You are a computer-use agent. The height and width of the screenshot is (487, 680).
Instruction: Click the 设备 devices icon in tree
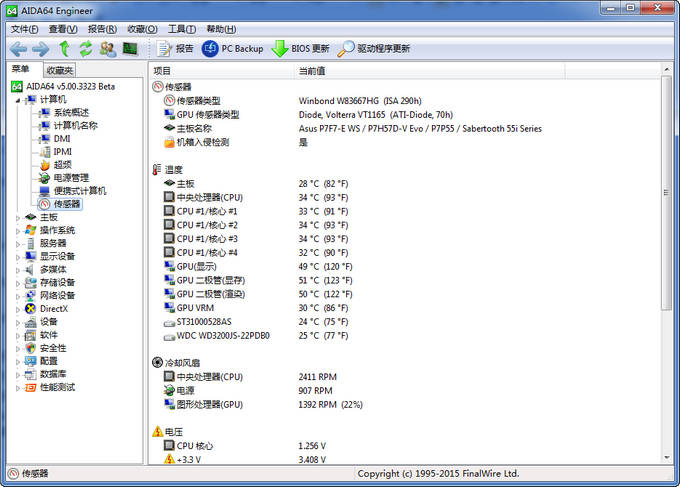tap(30, 322)
